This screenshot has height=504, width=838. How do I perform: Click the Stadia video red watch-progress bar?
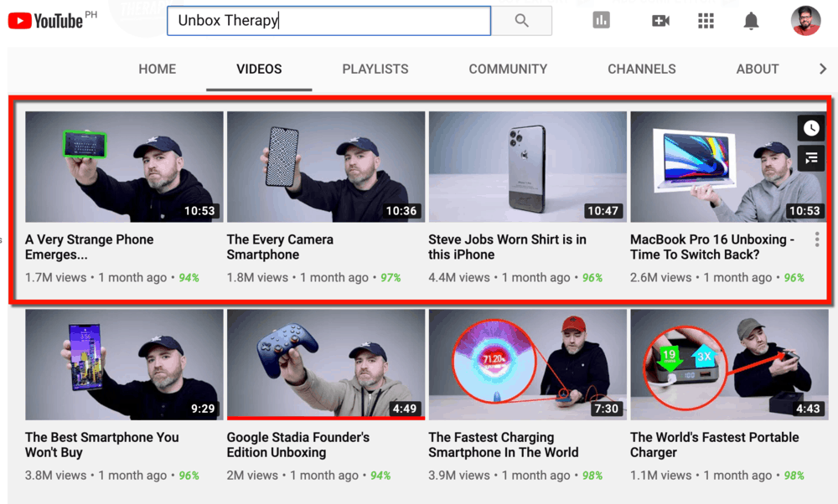coord(326,418)
